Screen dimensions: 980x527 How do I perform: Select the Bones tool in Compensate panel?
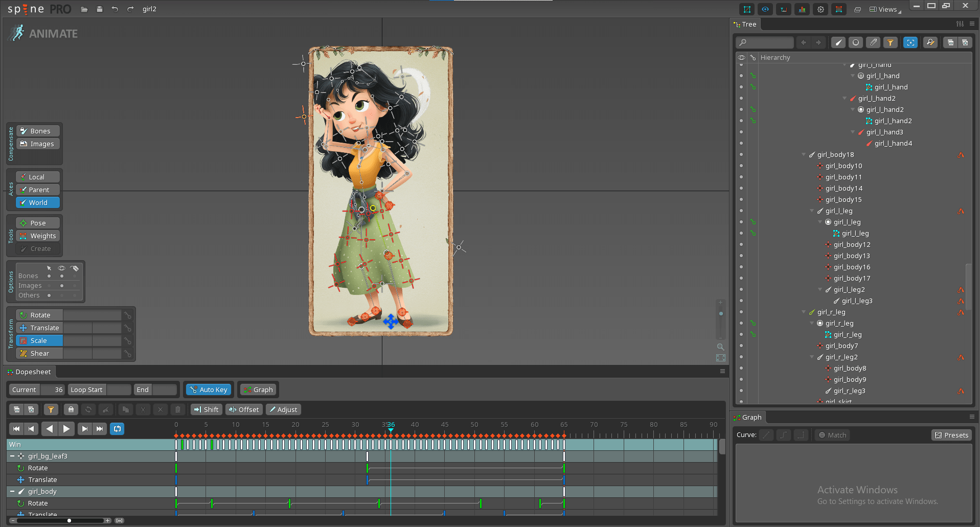coord(37,130)
